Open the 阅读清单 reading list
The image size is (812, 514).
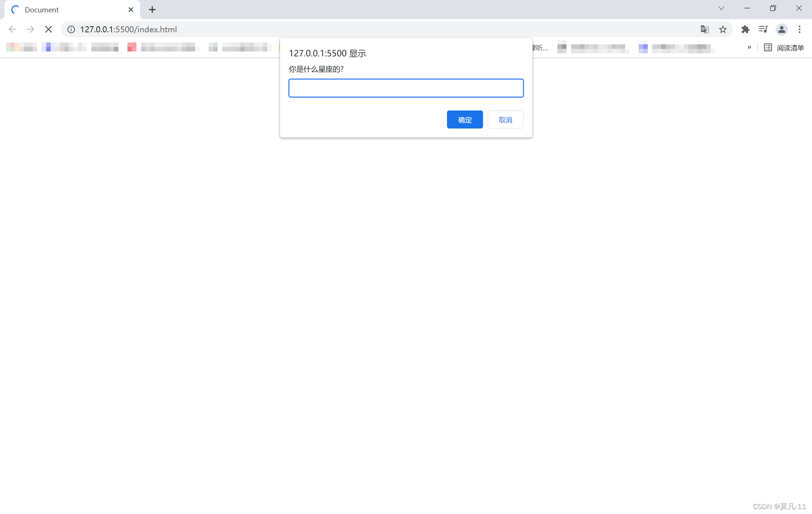pyautogui.click(x=784, y=48)
